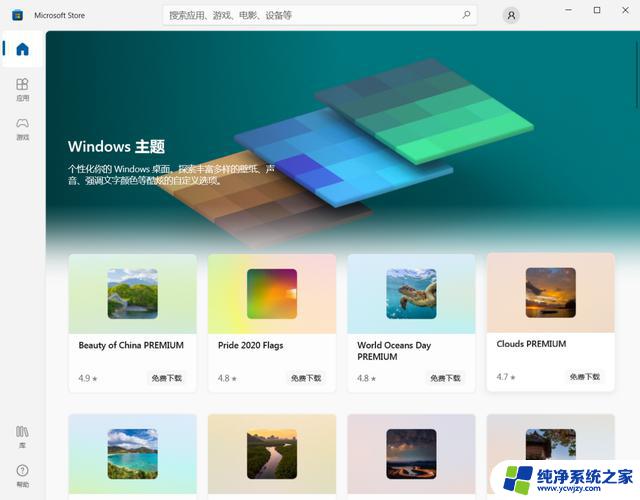Viewport: 640px width, 500px height.
Task: Open the Help (帮助) page
Action: click(x=22, y=476)
